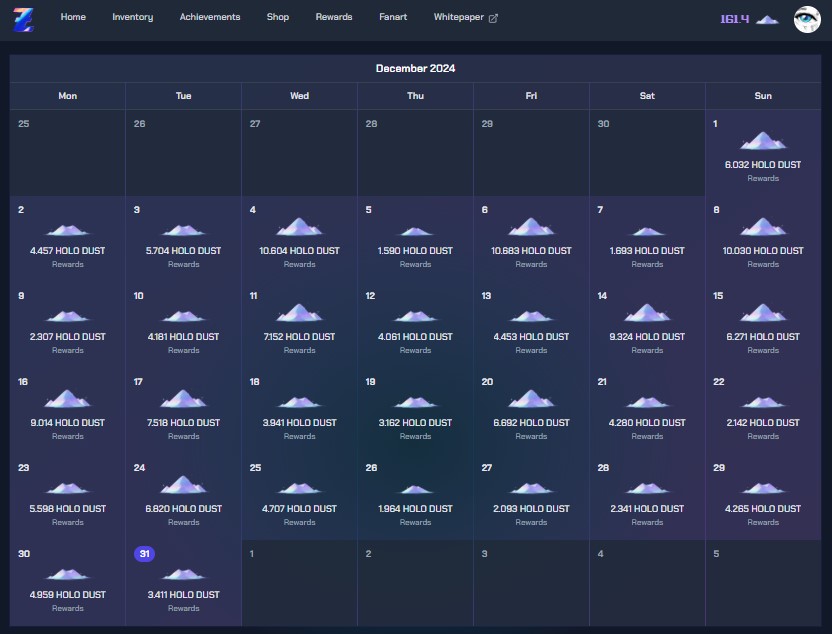Open the Inventory menu item
This screenshot has width=832, height=634.
pos(133,17)
